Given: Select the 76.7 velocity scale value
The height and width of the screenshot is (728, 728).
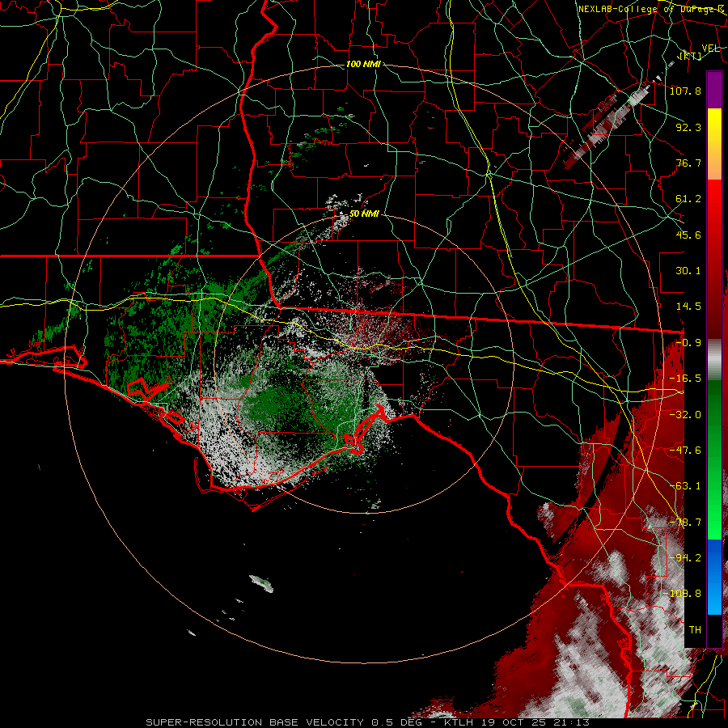Looking at the screenshot, I should [688, 163].
